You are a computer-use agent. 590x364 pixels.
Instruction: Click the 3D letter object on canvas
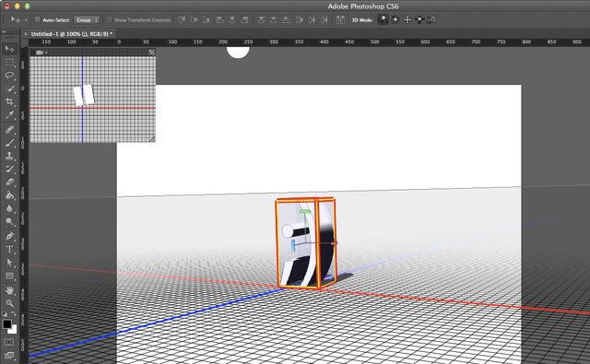[305, 243]
